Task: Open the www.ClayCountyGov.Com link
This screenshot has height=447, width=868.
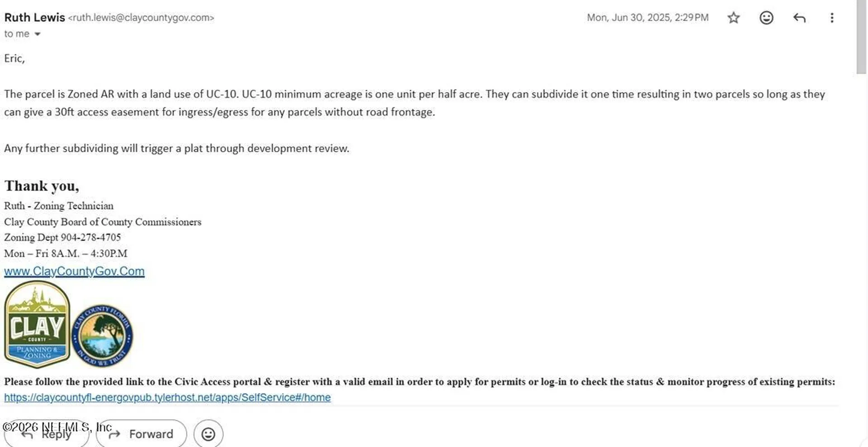Action: pos(74,271)
